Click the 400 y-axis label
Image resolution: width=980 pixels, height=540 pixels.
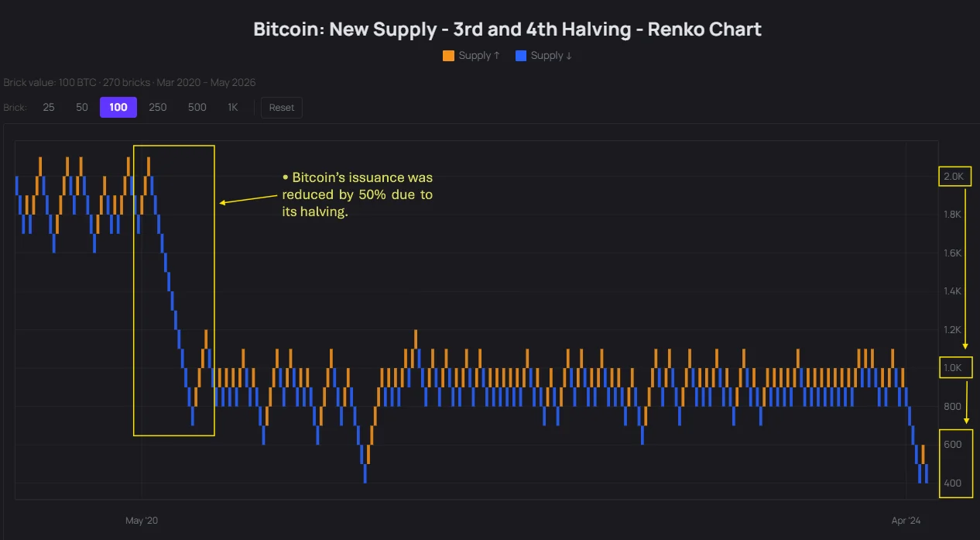952,483
